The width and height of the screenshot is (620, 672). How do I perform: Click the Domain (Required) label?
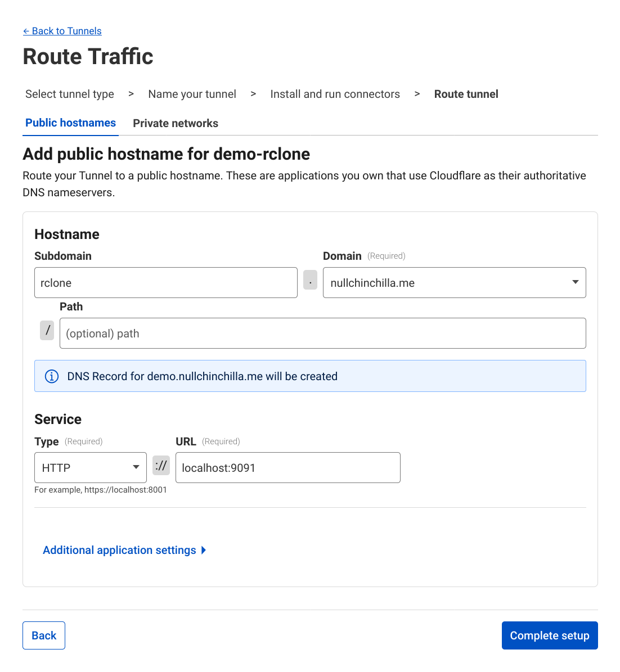364,256
